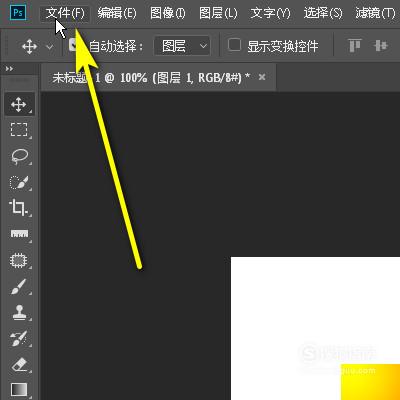
Task: Select the Lasso tool
Action: click(x=19, y=156)
